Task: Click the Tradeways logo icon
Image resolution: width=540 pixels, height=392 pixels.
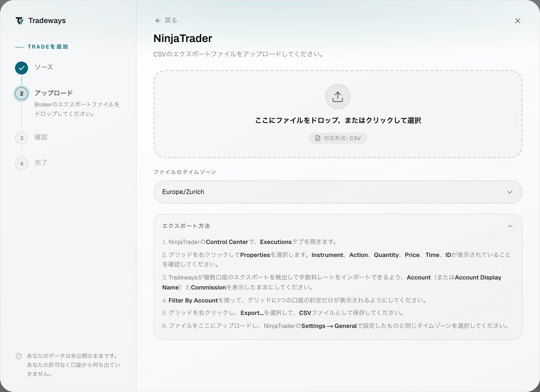Action: 19,21
